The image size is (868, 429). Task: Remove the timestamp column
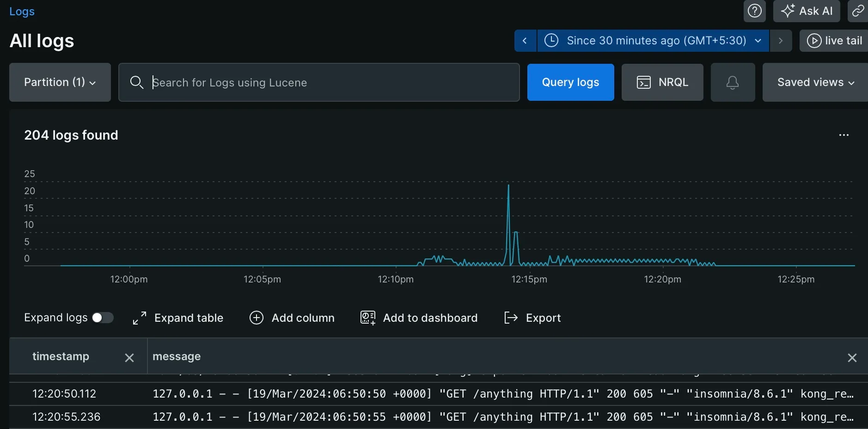tap(129, 358)
